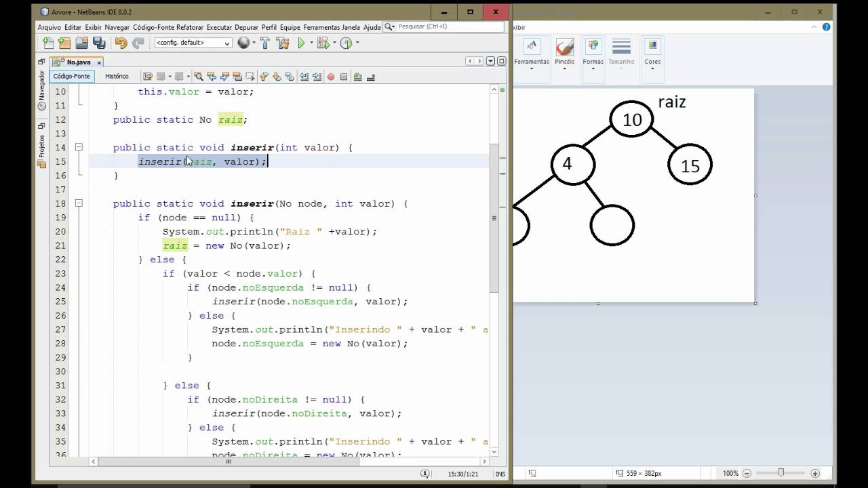This screenshot has height=488, width=868.
Task: Maximize the editor window button
Action: pos(502,62)
